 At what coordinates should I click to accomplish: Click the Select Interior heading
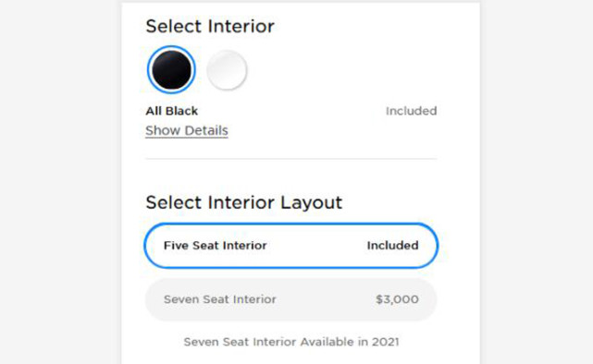[210, 27]
